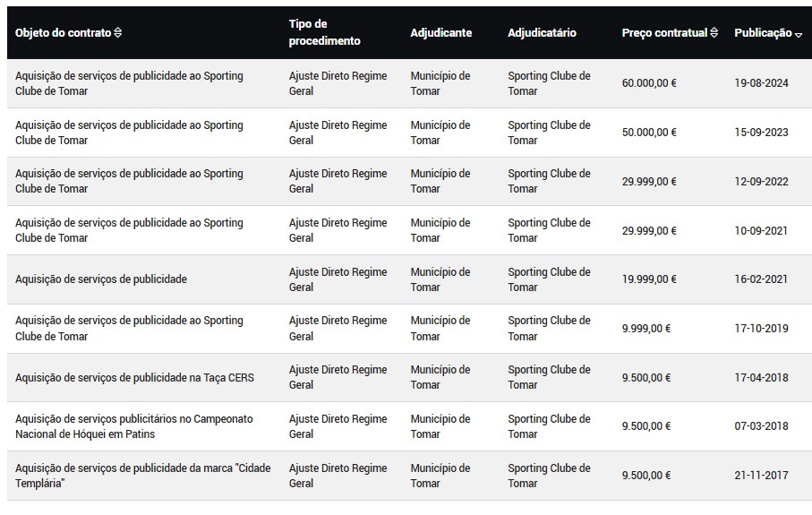Click the 17-04-2018 publication date
The image size is (812, 515).
761,378
